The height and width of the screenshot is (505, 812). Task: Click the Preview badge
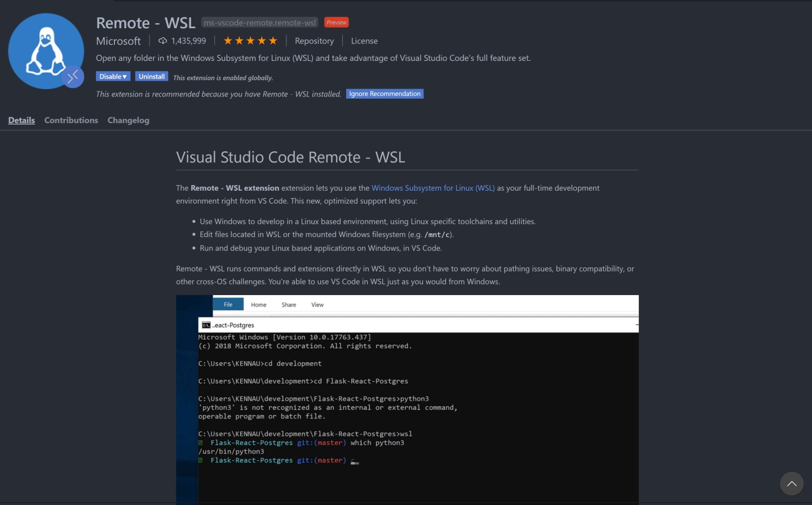pos(337,23)
